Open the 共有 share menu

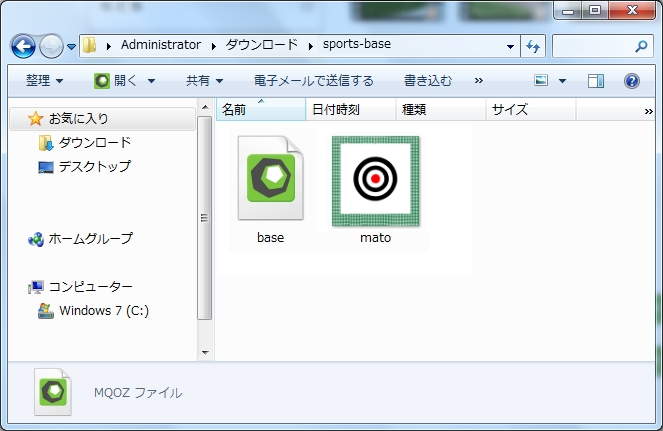pyautogui.click(x=204, y=81)
